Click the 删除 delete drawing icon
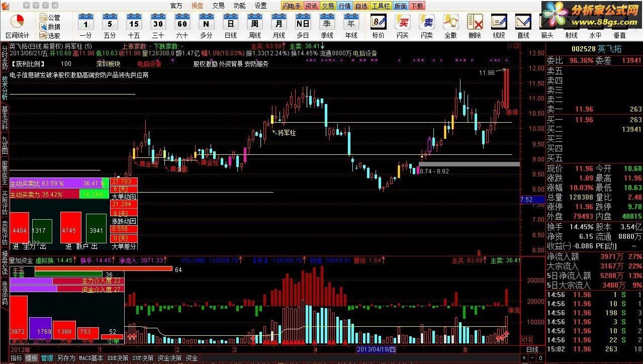 (x=475, y=26)
